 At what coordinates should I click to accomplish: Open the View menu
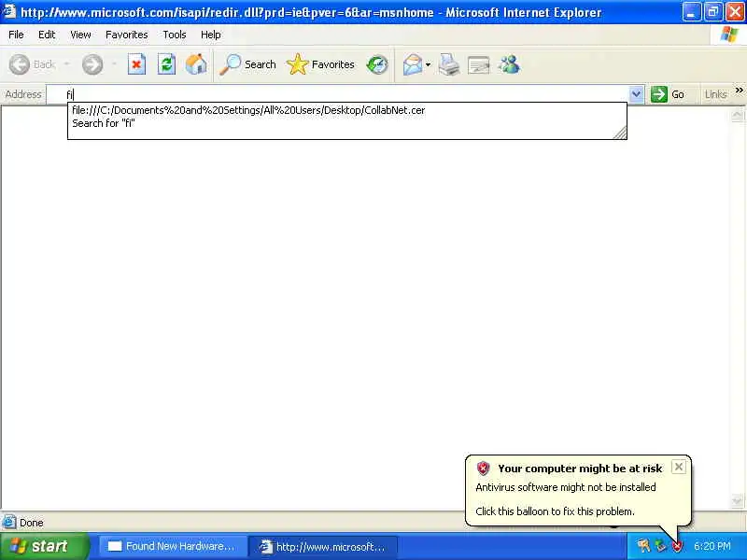click(80, 35)
